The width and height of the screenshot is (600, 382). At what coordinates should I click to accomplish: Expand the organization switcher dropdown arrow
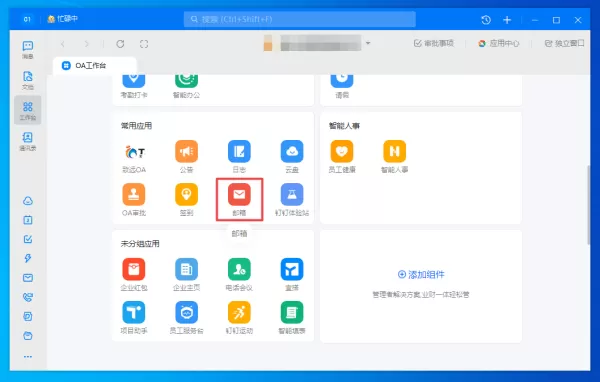368,43
